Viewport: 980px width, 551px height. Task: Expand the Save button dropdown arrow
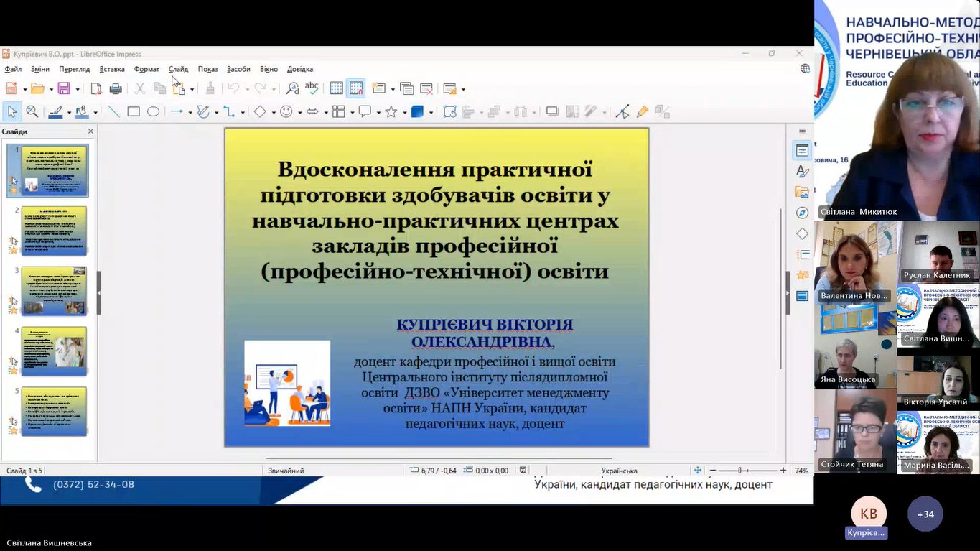coord(78,90)
